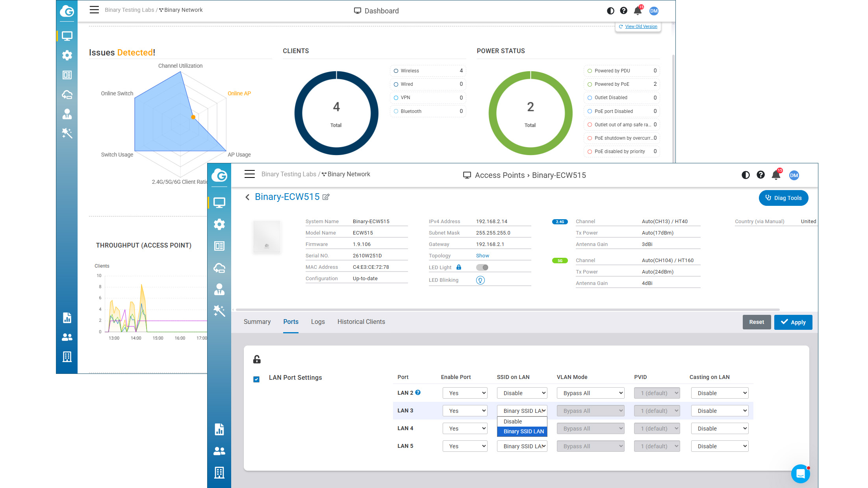Open LAN 3 Casting on LAN dropdown

click(x=720, y=411)
